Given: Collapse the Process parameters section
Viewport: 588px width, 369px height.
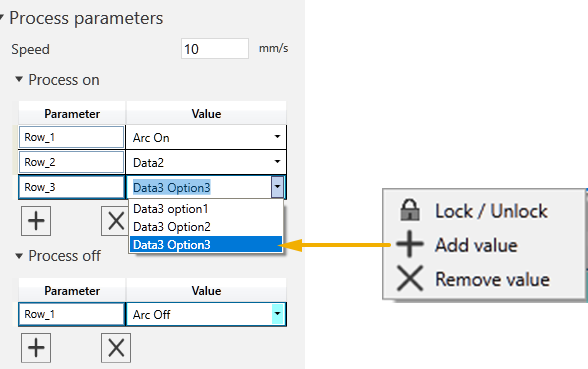Looking at the screenshot, I should [x=2, y=17].
